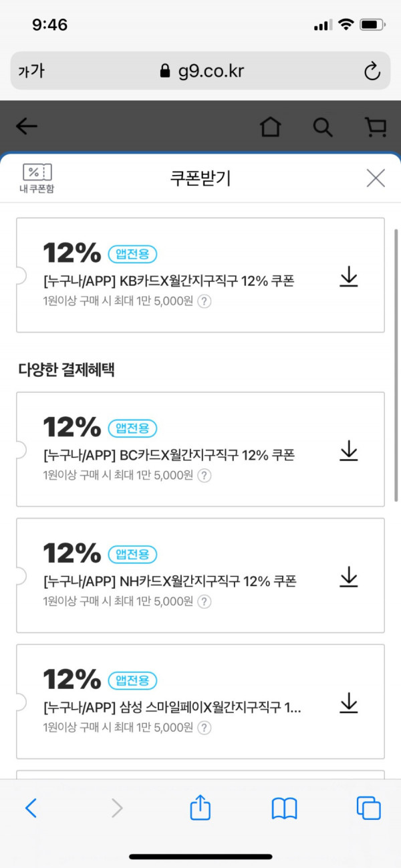Open the 가가 text size menu
Viewport: 401px width, 868px height.
click(31, 71)
